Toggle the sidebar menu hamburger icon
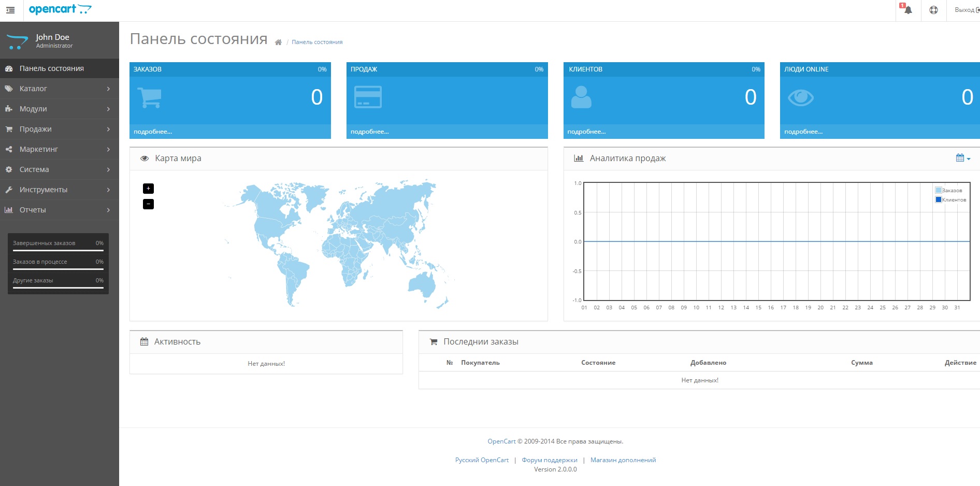Viewport: 980px width, 486px height. coord(10,10)
